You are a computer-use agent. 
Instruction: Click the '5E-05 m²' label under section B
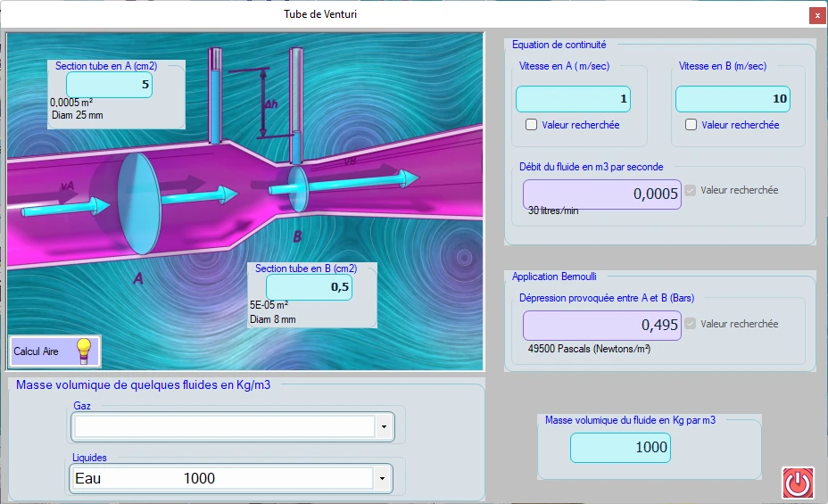(x=269, y=305)
